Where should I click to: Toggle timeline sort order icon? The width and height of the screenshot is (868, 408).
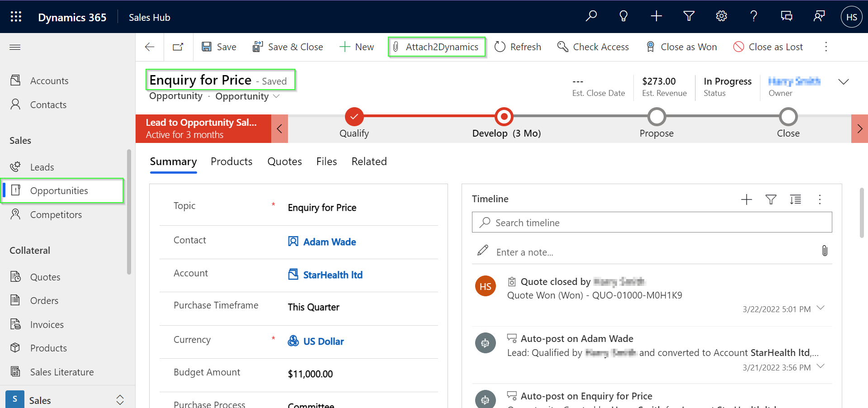coord(795,199)
